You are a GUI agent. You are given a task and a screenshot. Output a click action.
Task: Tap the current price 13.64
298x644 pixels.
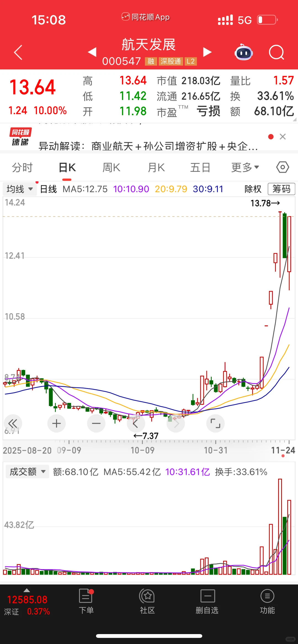33,87
